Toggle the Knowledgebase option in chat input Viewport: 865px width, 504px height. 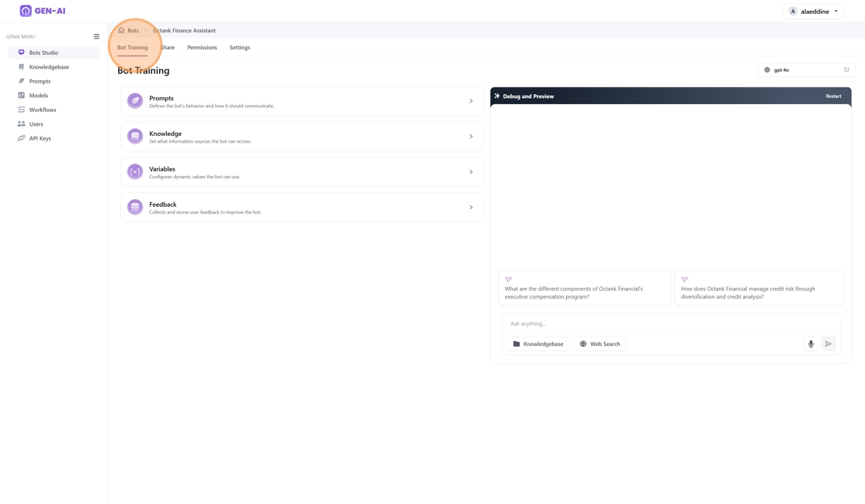538,344
